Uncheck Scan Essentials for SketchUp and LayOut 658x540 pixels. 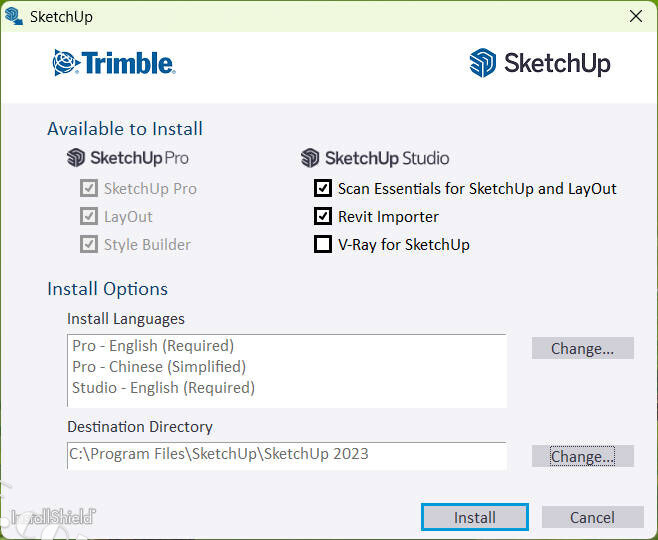pyautogui.click(x=323, y=188)
